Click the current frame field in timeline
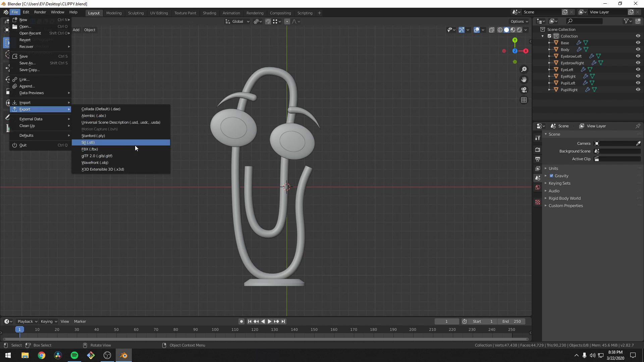This screenshot has width=644, height=362. coord(446,321)
